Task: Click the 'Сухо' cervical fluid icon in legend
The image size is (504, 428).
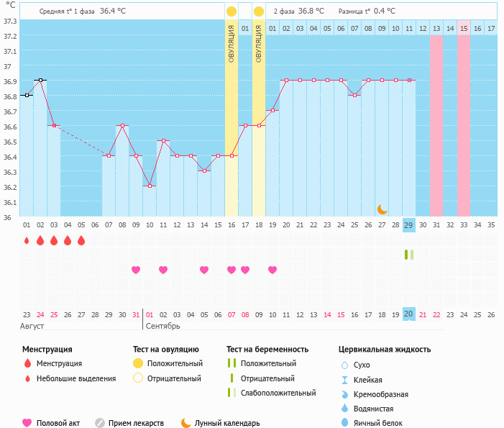Action: click(x=344, y=365)
